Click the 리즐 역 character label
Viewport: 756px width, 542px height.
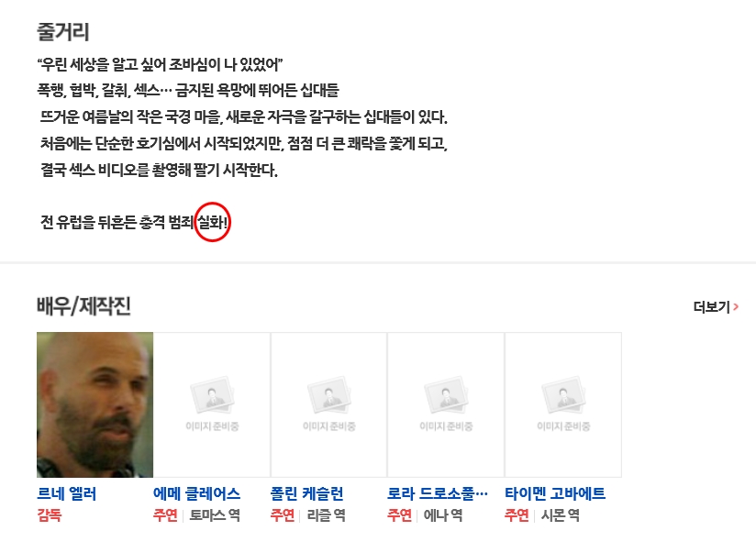326,515
